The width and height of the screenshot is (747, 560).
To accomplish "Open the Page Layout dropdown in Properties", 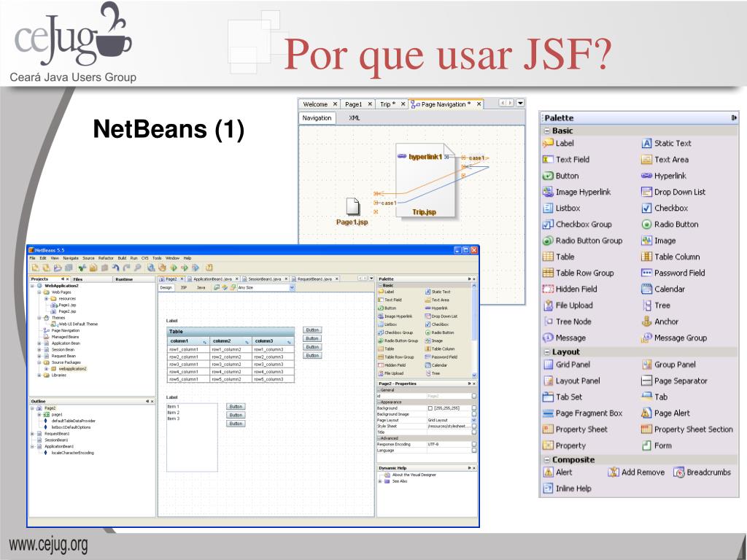I will tap(474, 420).
